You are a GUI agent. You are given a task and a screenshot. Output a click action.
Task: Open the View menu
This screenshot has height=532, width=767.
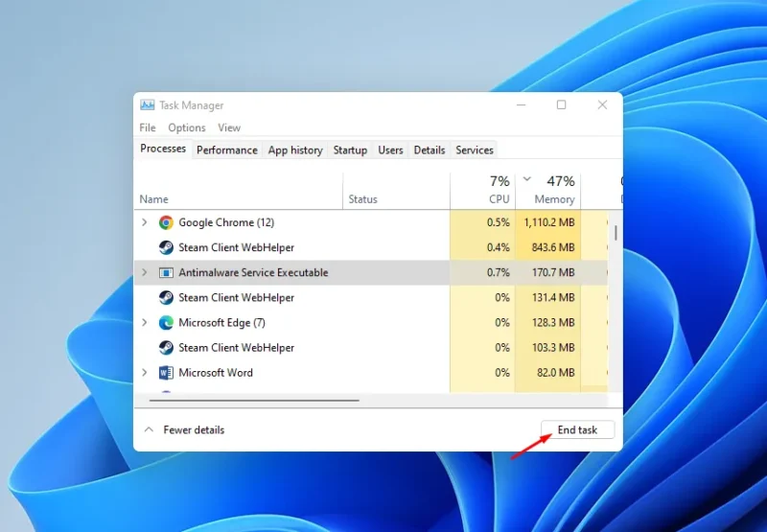[229, 127]
